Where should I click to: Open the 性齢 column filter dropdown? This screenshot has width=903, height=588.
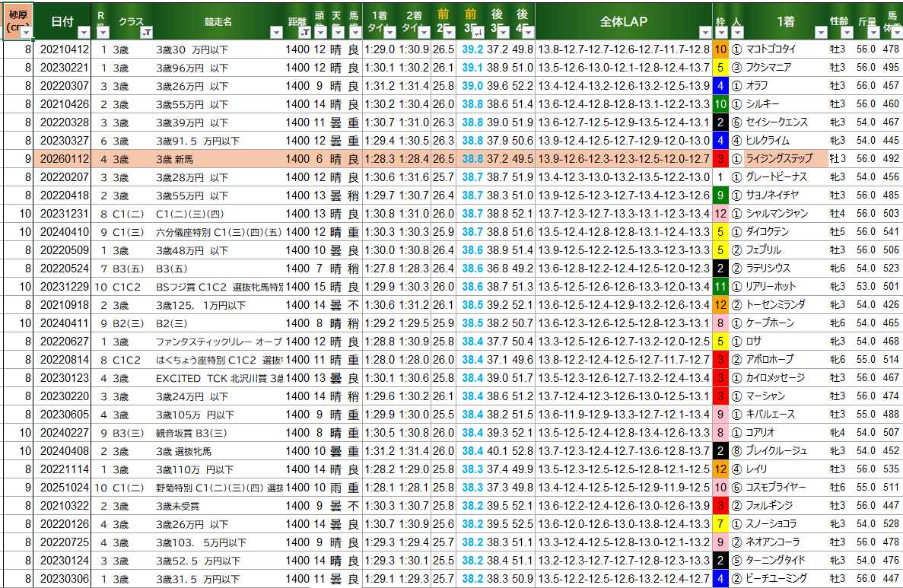[847, 33]
